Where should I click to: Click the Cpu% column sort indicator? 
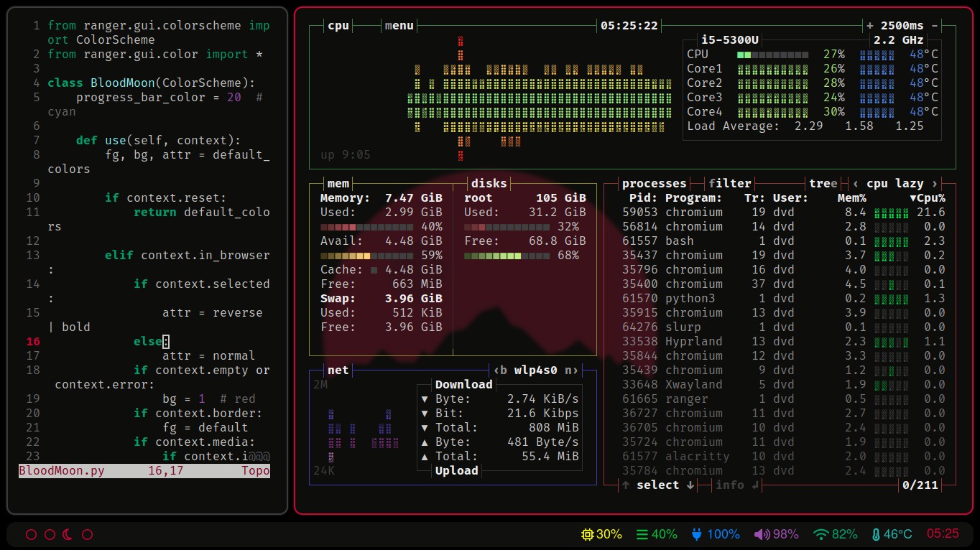tap(928, 197)
